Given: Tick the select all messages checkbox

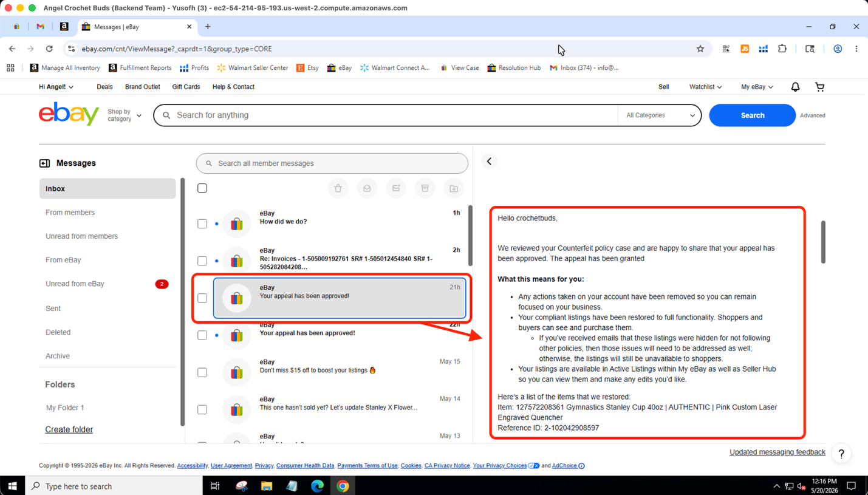Looking at the screenshot, I should tap(202, 188).
